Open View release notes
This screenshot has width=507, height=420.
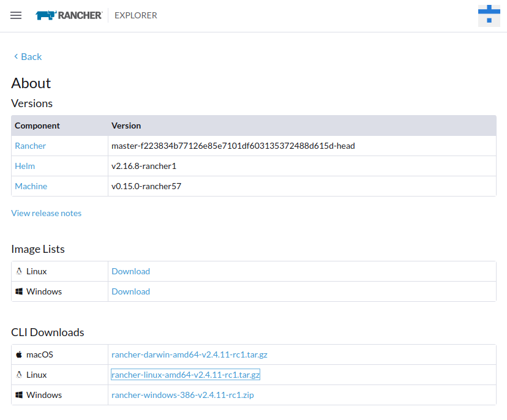46,212
